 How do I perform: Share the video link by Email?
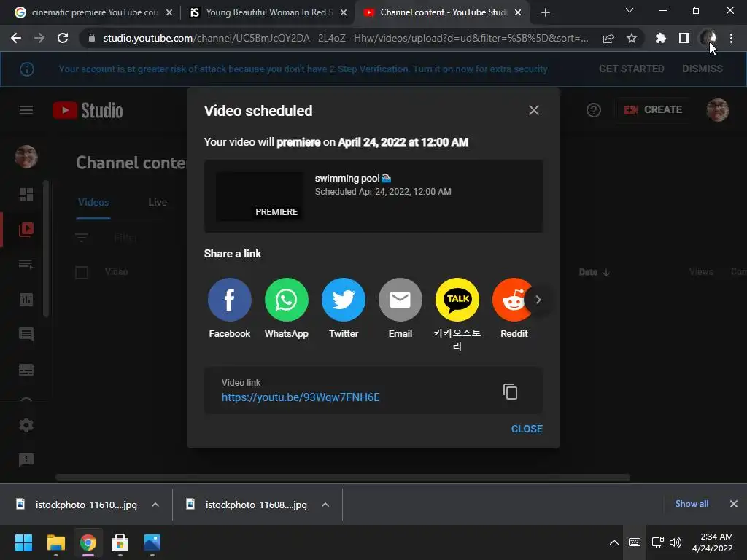pos(400,300)
